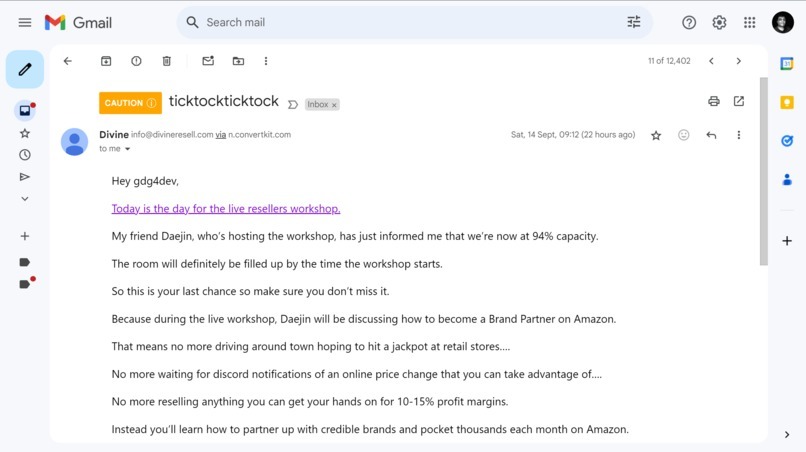Screen dimensions: 806x452
Task: Add an emoji reaction to the message
Action: 683,135
